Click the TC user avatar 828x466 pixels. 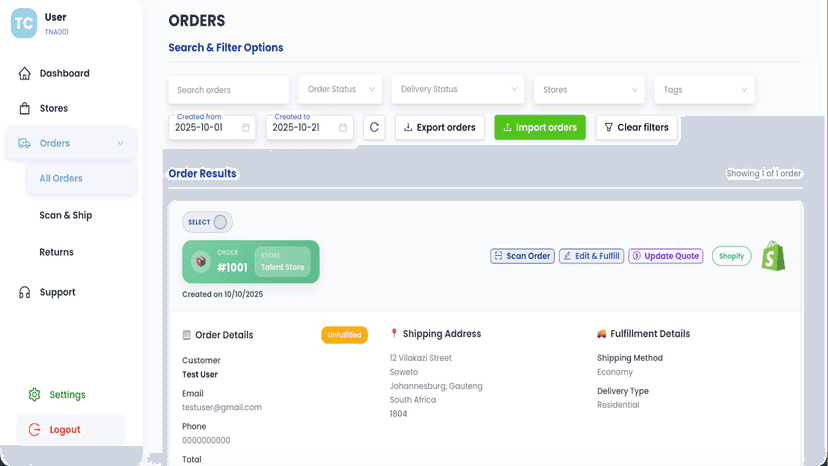24,23
